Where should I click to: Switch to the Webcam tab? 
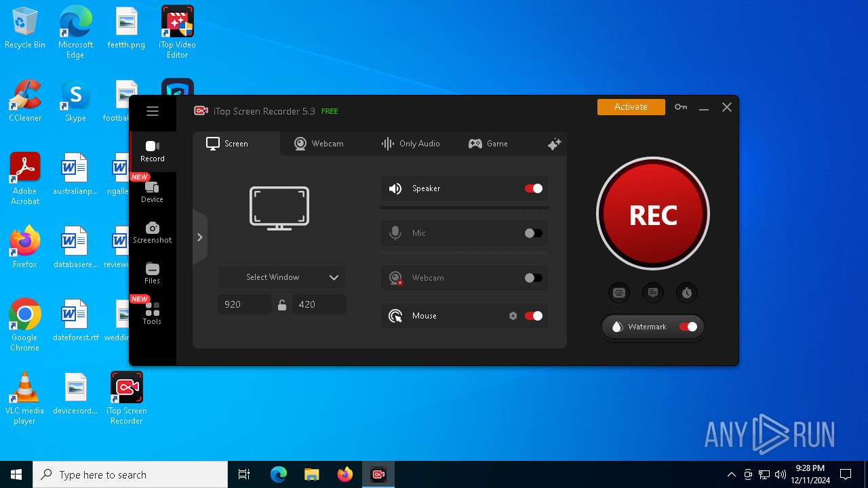point(319,144)
